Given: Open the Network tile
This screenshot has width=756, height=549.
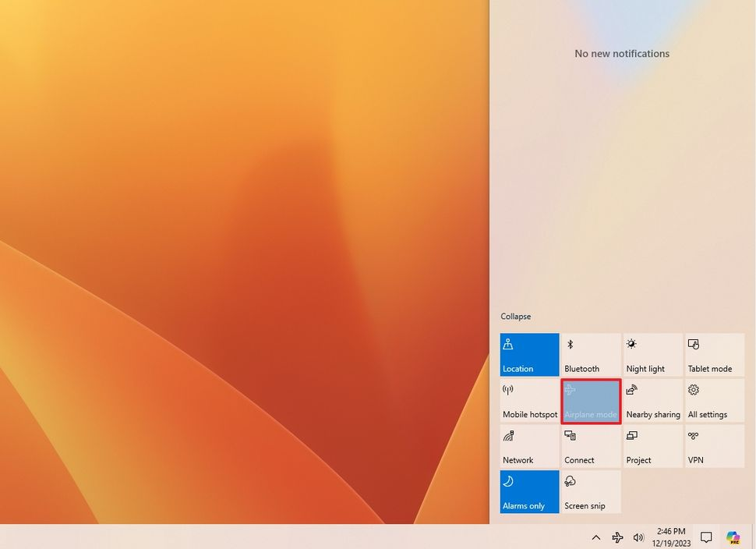Looking at the screenshot, I should (x=529, y=446).
